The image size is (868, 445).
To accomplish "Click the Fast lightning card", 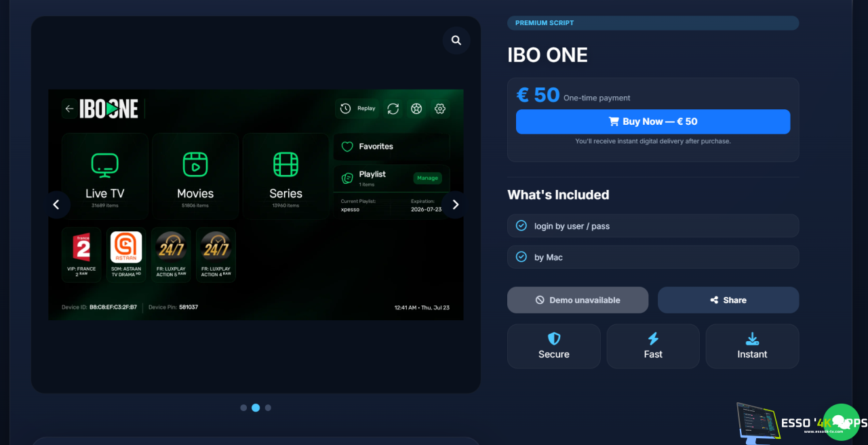I will tap(653, 346).
